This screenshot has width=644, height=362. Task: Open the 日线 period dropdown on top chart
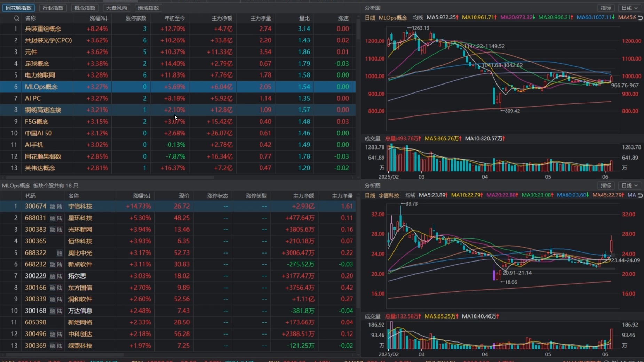click(x=630, y=8)
